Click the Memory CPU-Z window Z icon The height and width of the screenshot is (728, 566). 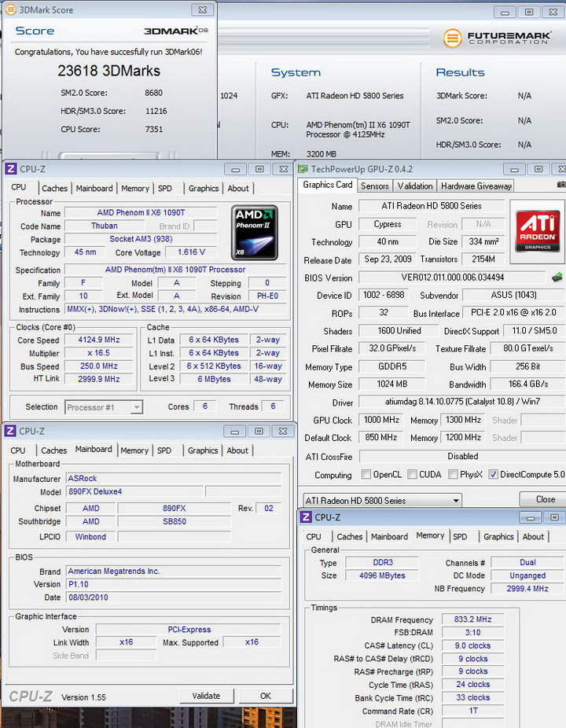(306, 517)
